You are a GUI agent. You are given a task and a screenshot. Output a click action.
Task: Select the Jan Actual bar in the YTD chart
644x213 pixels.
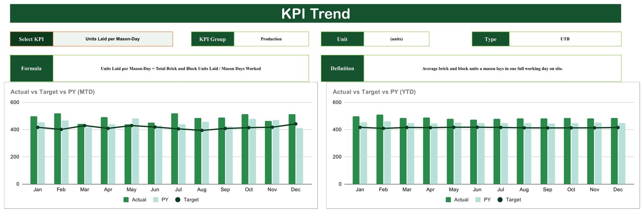pyautogui.click(x=356, y=150)
